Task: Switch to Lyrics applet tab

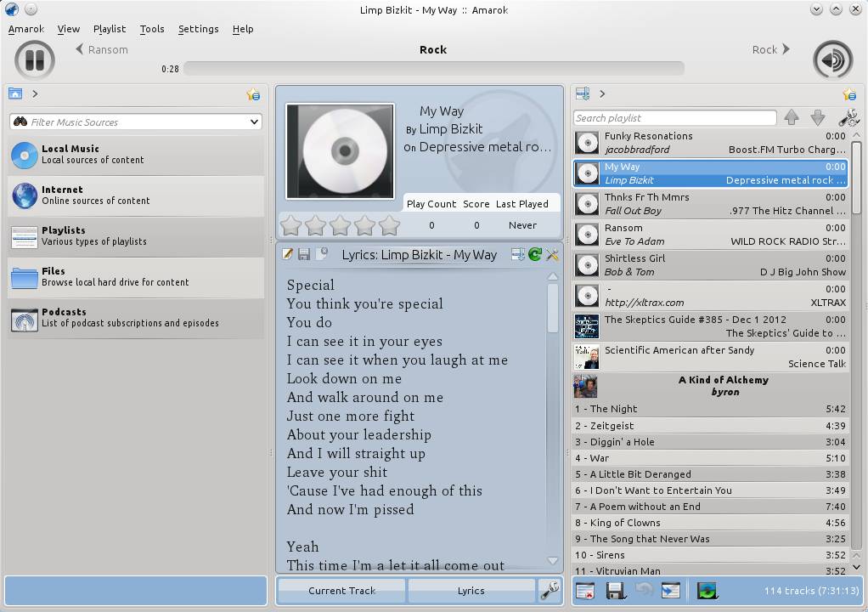Action: [x=471, y=591]
